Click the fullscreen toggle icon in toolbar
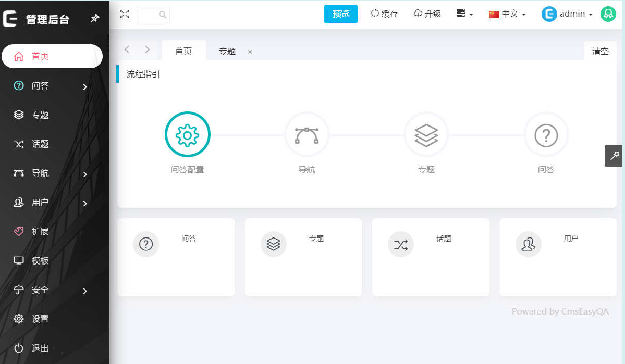 (124, 14)
